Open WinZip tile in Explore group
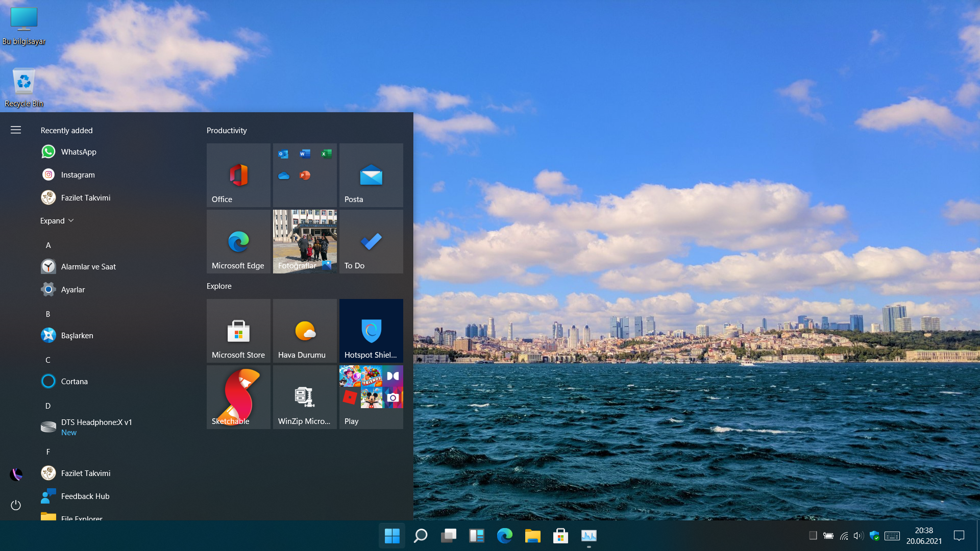Viewport: 980px width, 551px height. [x=305, y=397]
